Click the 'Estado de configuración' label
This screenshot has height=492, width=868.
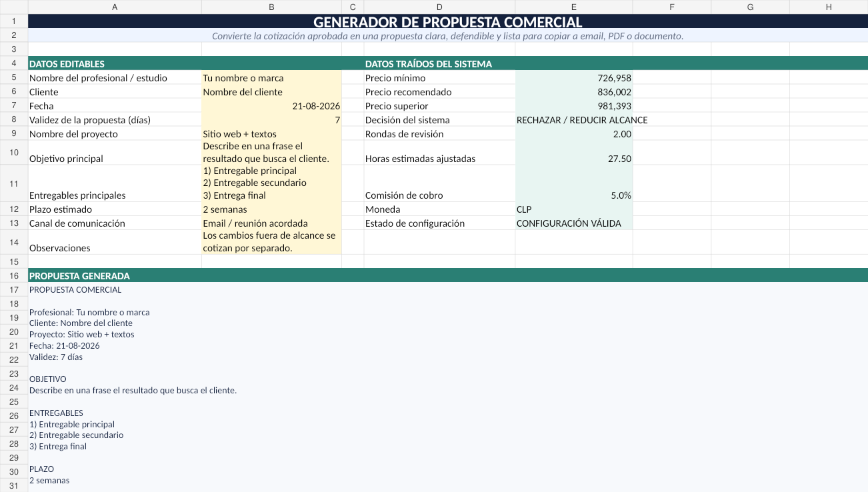(x=415, y=223)
